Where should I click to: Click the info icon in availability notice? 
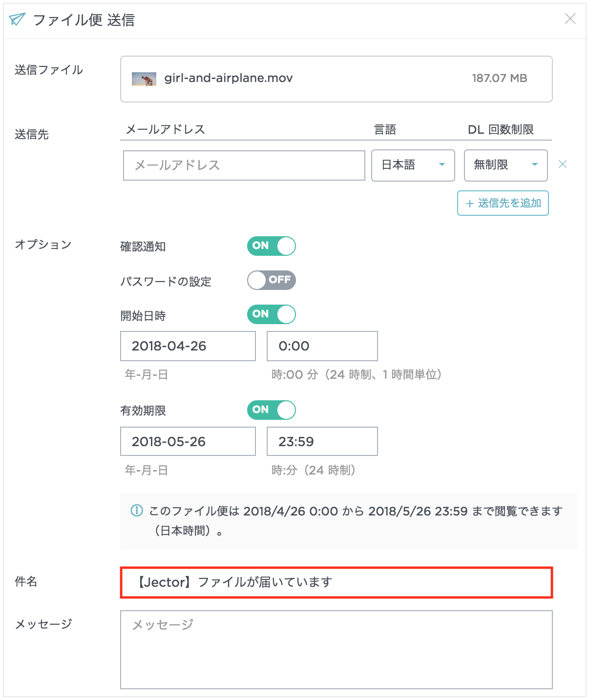[137, 511]
